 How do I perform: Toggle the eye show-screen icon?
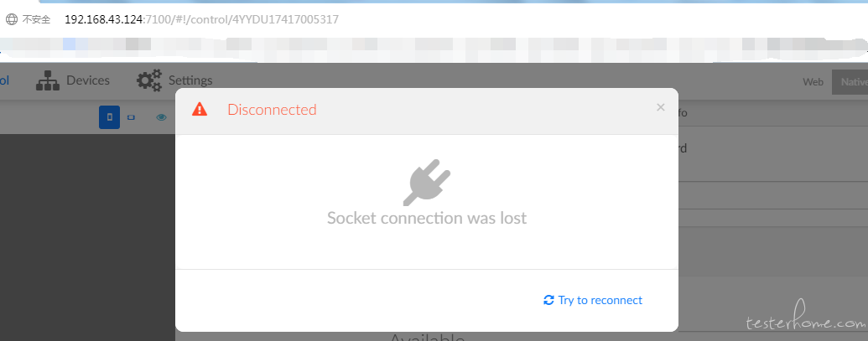click(x=161, y=117)
